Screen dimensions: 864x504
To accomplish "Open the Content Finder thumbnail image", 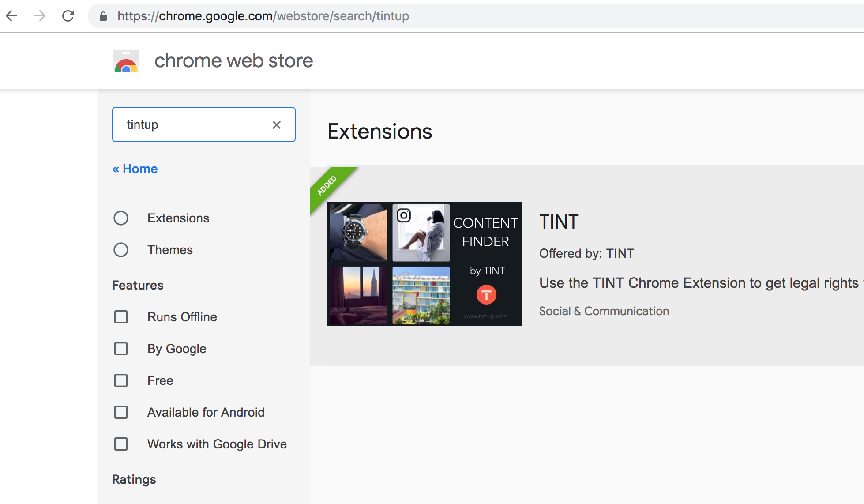I will pos(424,264).
